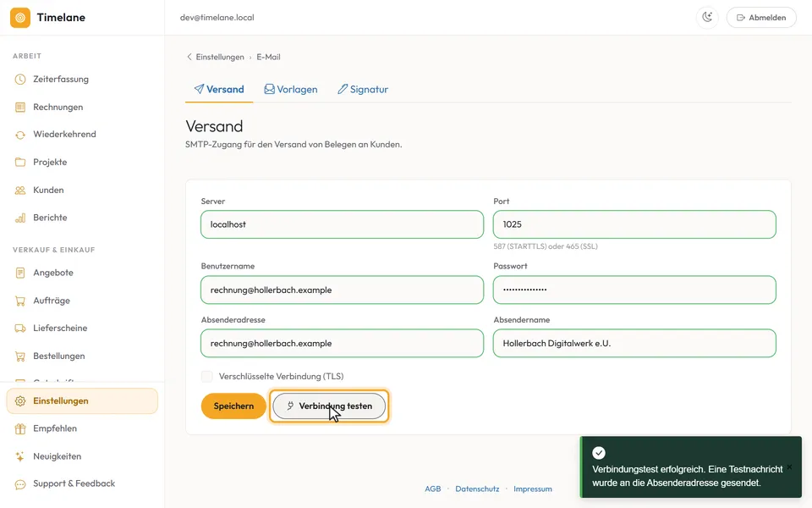This screenshot has width=812, height=508.
Task: Click the Berichte bar chart icon
Action: click(20, 218)
